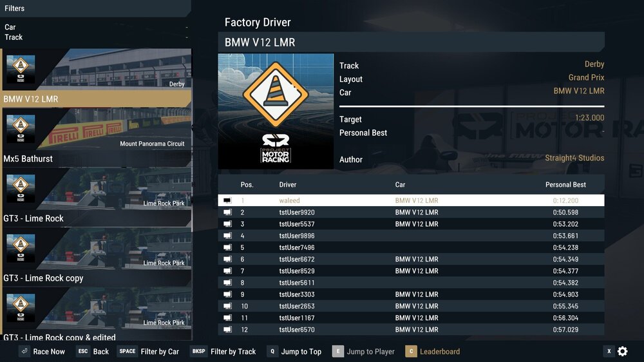Click the platform icon next to tstUser9896
This screenshot has width=644, height=362.
[x=227, y=236]
